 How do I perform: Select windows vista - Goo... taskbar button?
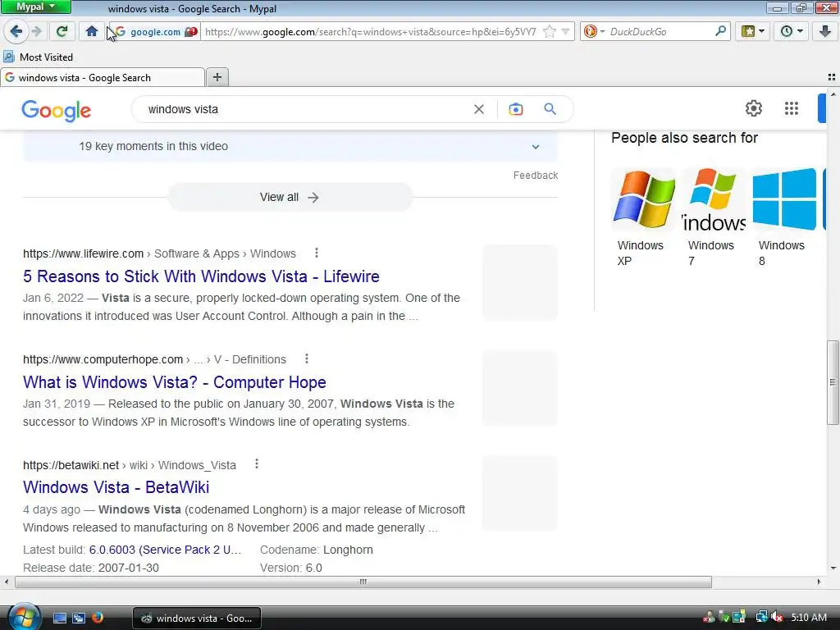[x=197, y=619]
